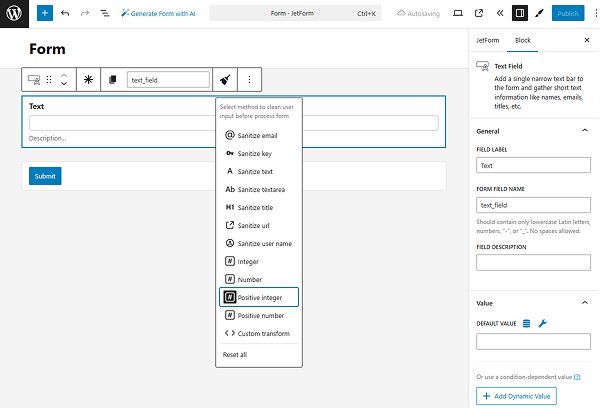Click the Field Label input box
Screen dimensions: 600x408
(533, 166)
